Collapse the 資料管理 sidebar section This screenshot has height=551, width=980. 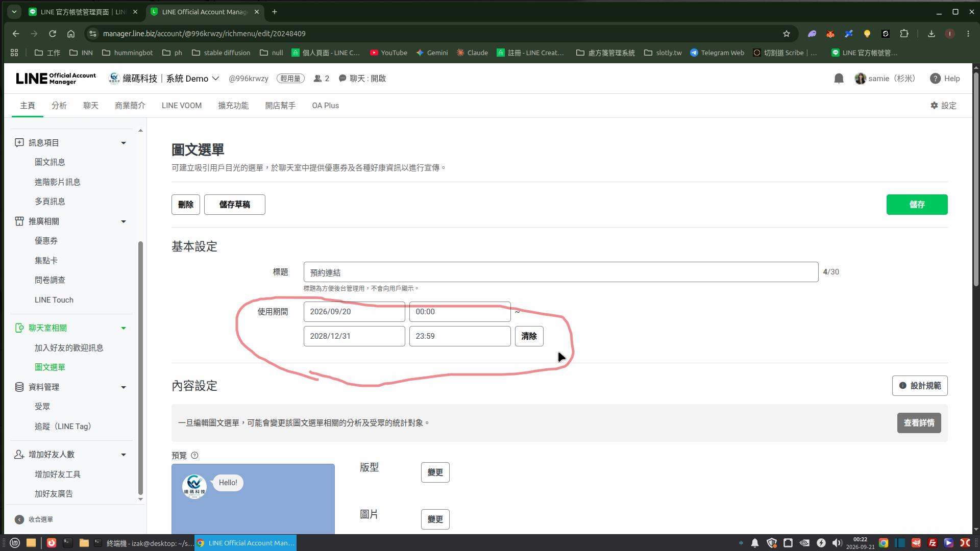[123, 387]
